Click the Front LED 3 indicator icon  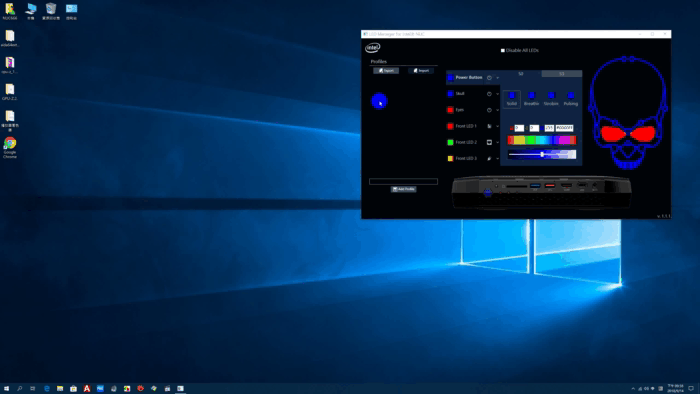(489, 158)
